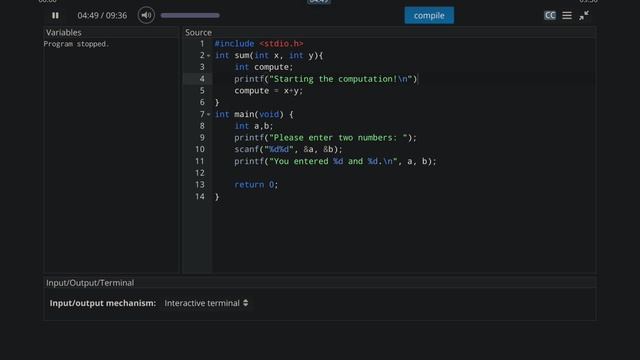Screen dimensions: 640x360
Task: Click line number 12 in gutter
Action: [200, 173]
